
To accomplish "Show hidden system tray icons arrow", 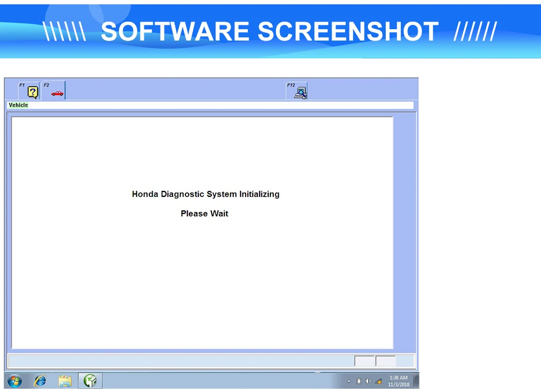I will (x=349, y=381).
